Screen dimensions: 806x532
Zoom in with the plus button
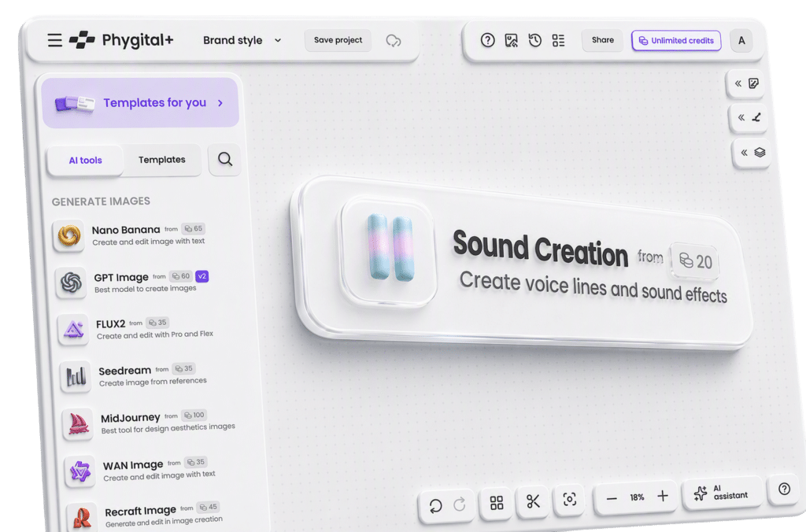[663, 496]
